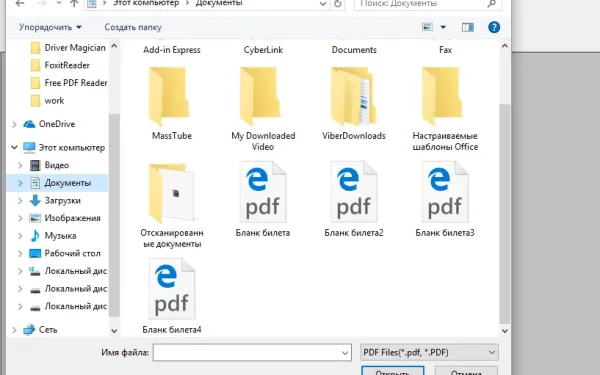This screenshot has width=600, height=375.
Task: Click Создать папку button
Action: tap(133, 27)
